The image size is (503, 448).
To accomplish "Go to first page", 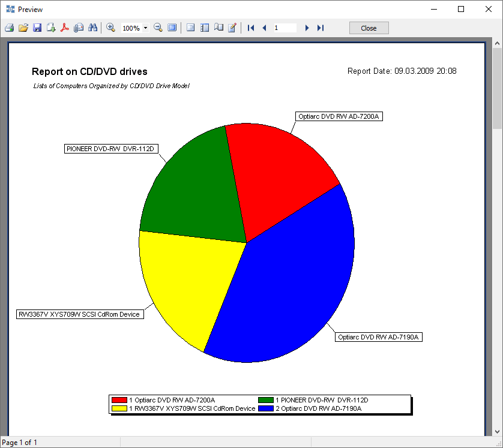I will pyautogui.click(x=251, y=28).
